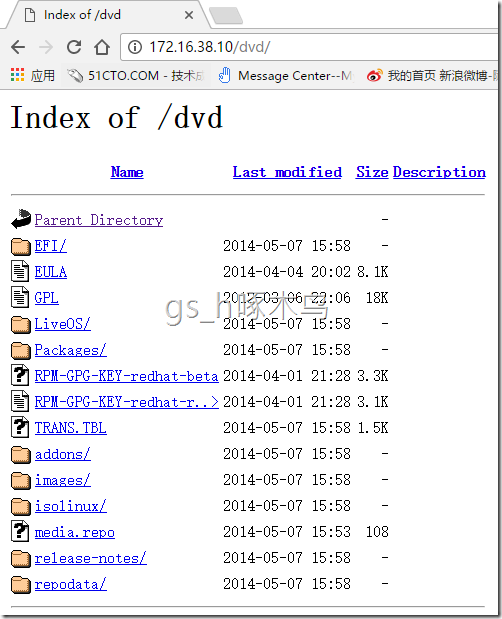The height and width of the screenshot is (619, 502).
Task: Open the Sina Weibo homepage bookmark
Action: pos(432,75)
